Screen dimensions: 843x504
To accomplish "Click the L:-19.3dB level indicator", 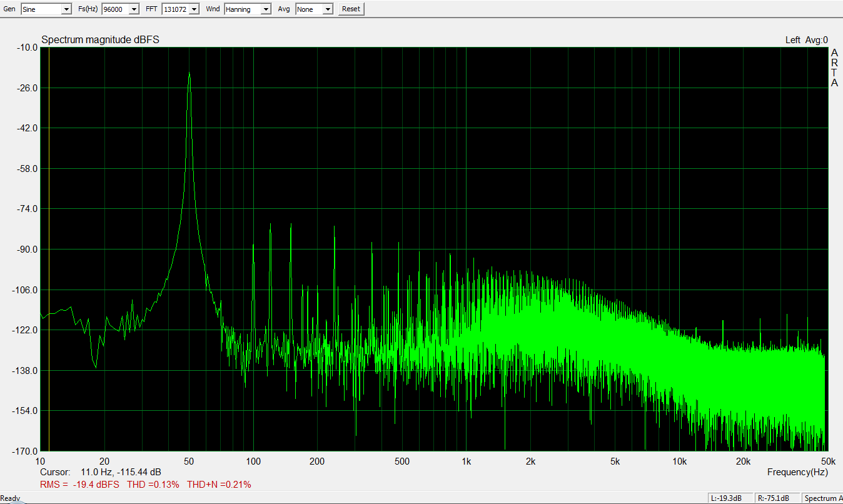I will [x=726, y=498].
